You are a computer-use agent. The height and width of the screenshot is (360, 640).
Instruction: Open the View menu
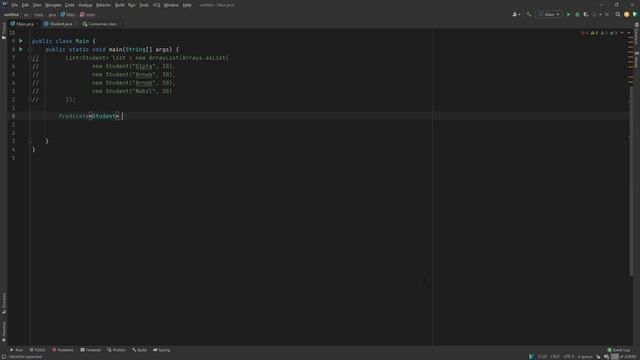[x=37, y=5]
